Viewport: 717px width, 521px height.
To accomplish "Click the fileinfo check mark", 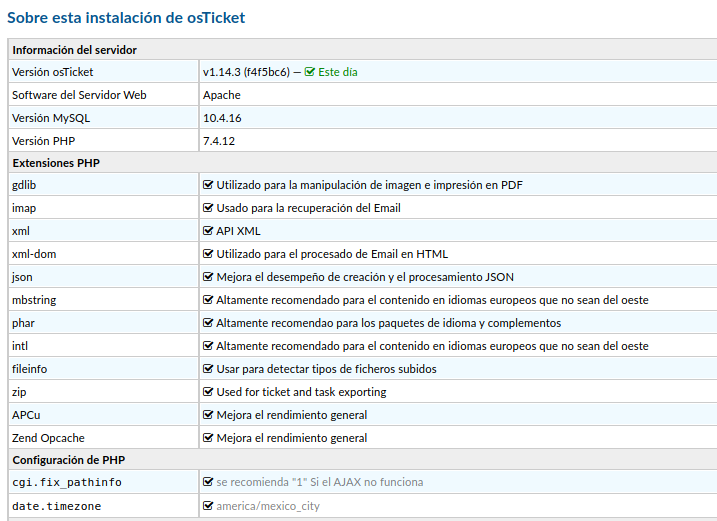I will [x=208, y=369].
